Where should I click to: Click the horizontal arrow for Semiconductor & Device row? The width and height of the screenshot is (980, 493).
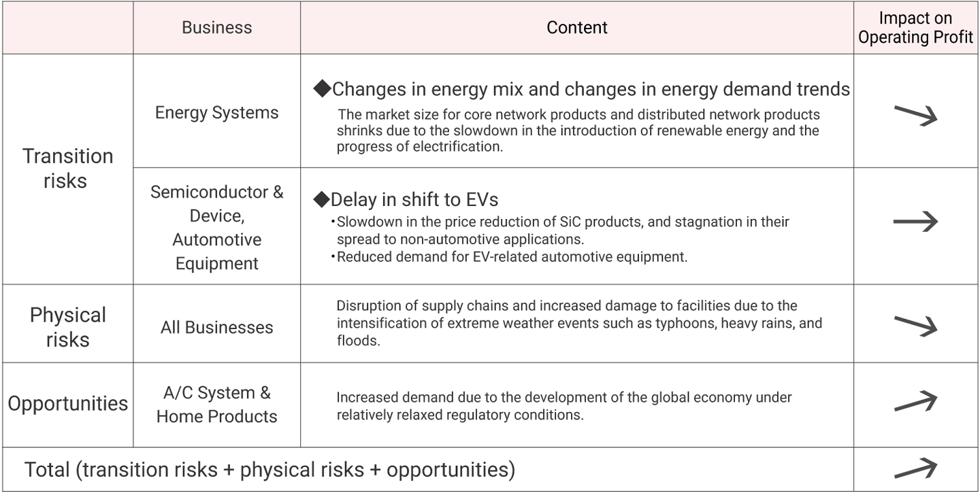915,222
